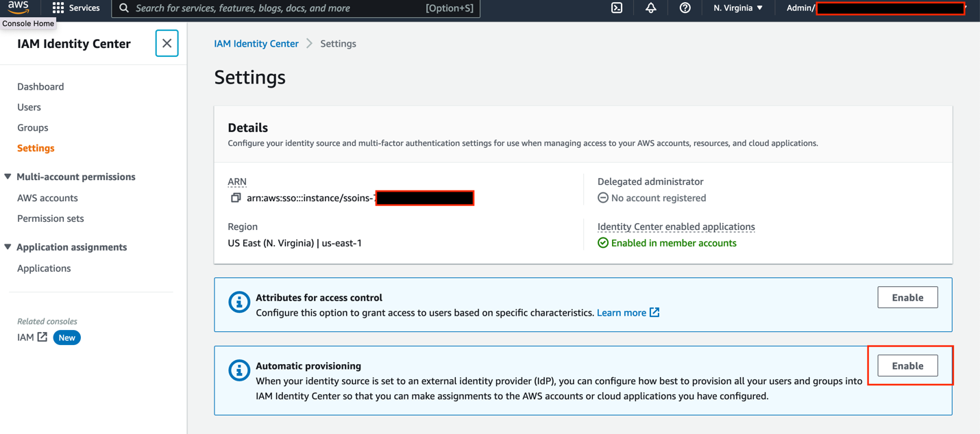The image size is (980, 434).
Task: Open the N. Virginia region dropdown
Action: click(738, 8)
